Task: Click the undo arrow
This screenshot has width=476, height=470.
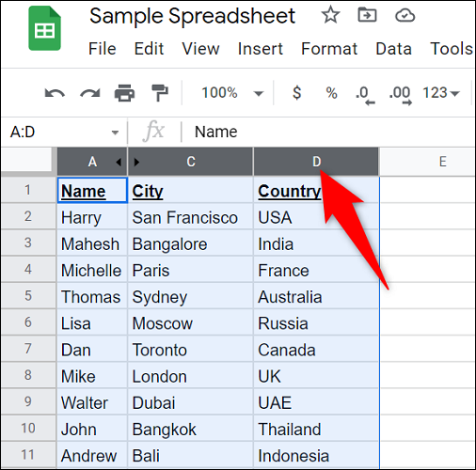Action: [55, 93]
